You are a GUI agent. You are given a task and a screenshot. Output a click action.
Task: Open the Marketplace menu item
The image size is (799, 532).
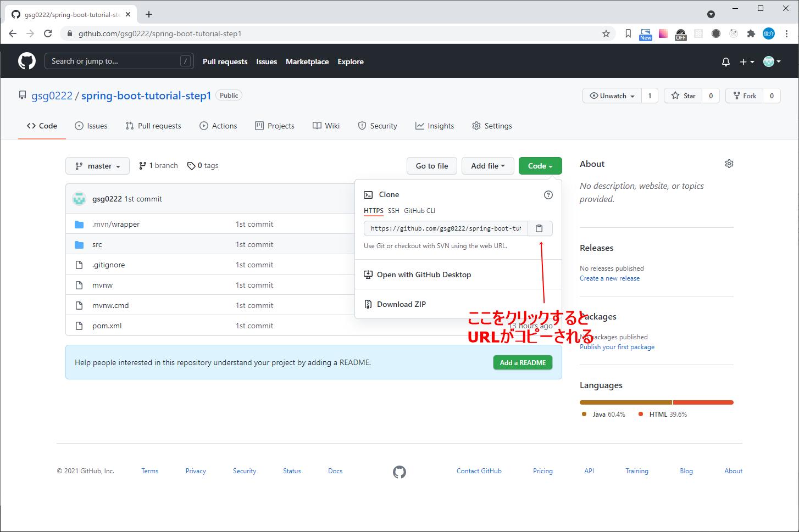pos(307,61)
